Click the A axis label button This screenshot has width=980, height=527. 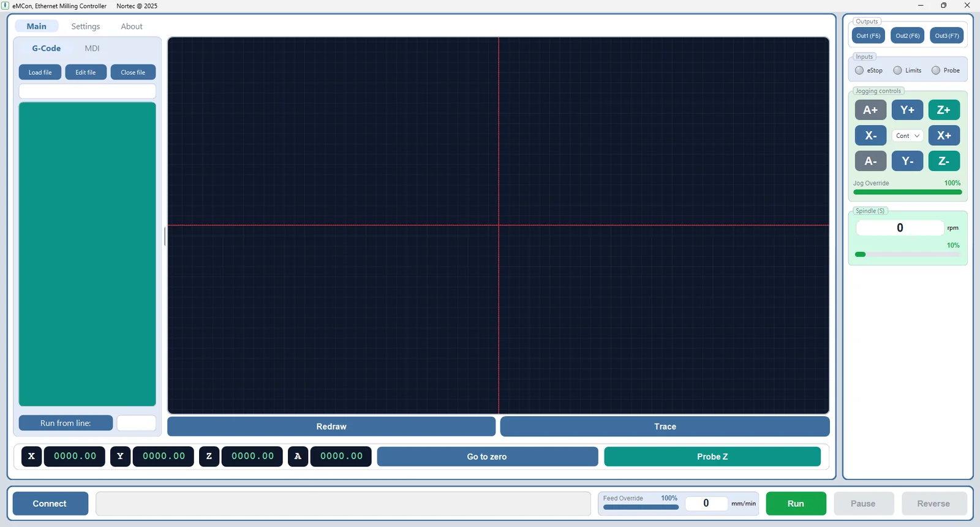coord(298,457)
